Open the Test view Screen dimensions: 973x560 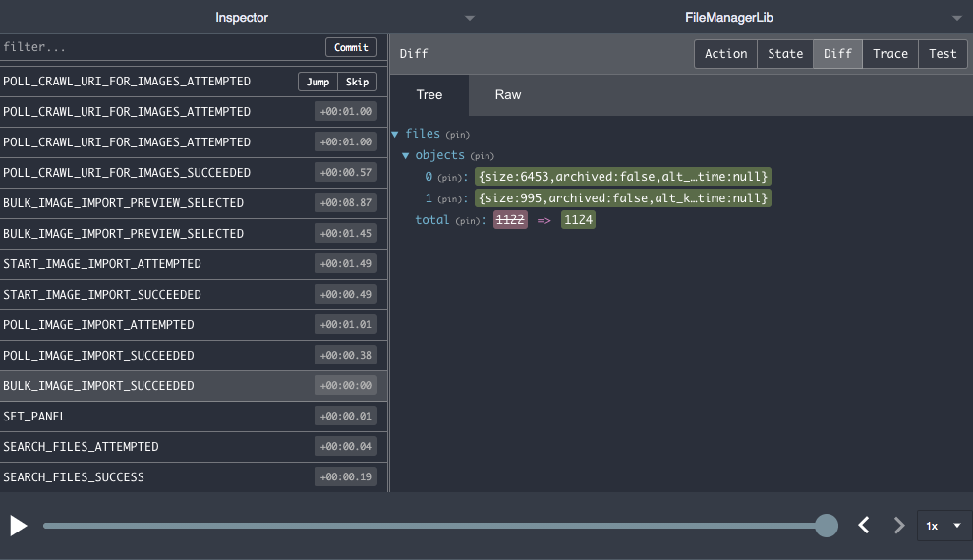(x=943, y=54)
